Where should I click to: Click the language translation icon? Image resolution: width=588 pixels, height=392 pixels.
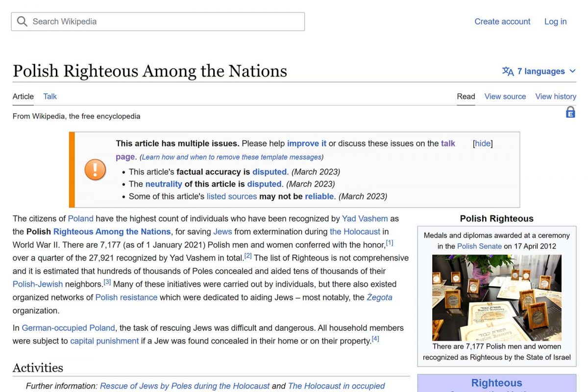pos(508,72)
